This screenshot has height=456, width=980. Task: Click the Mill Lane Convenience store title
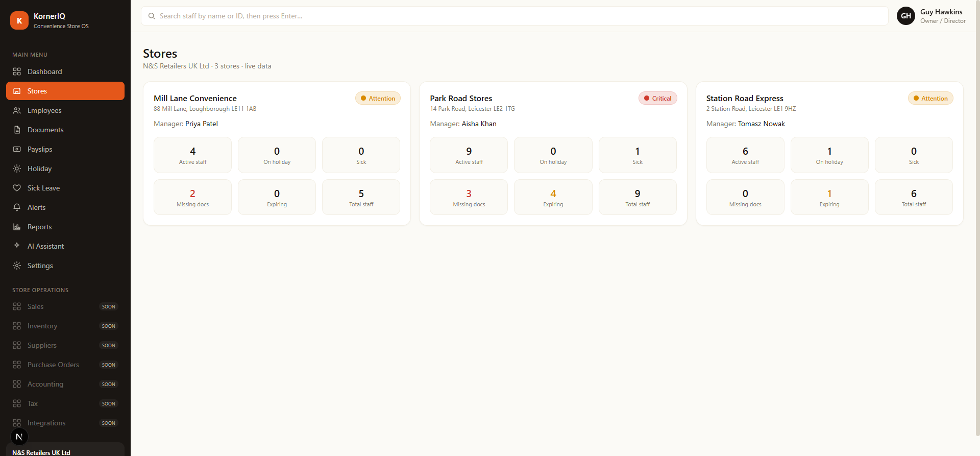pyautogui.click(x=195, y=98)
